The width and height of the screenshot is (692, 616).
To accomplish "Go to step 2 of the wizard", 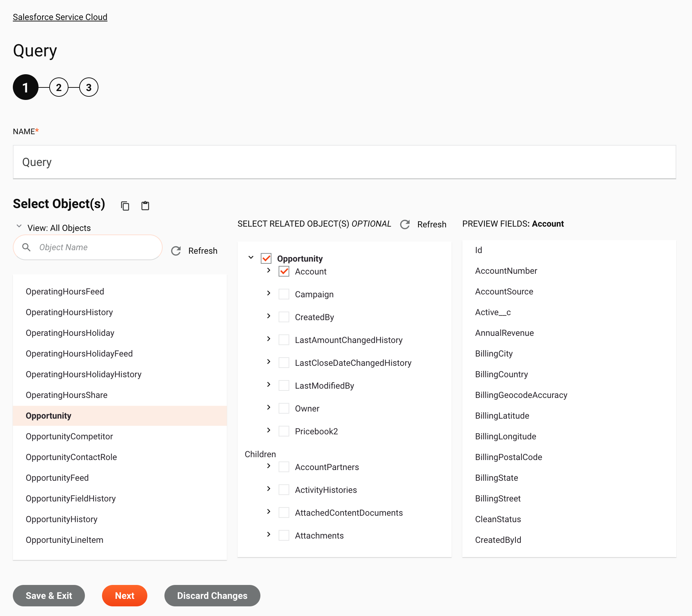I will [x=59, y=87].
